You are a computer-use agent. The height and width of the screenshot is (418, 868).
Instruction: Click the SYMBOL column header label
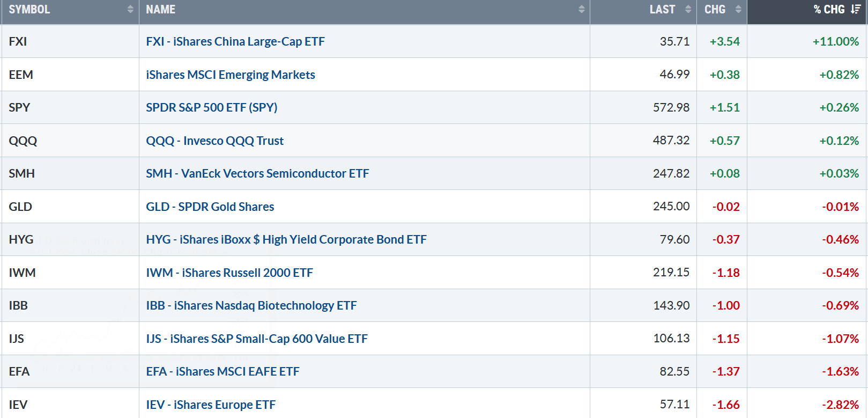pyautogui.click(x=29, y=10)
